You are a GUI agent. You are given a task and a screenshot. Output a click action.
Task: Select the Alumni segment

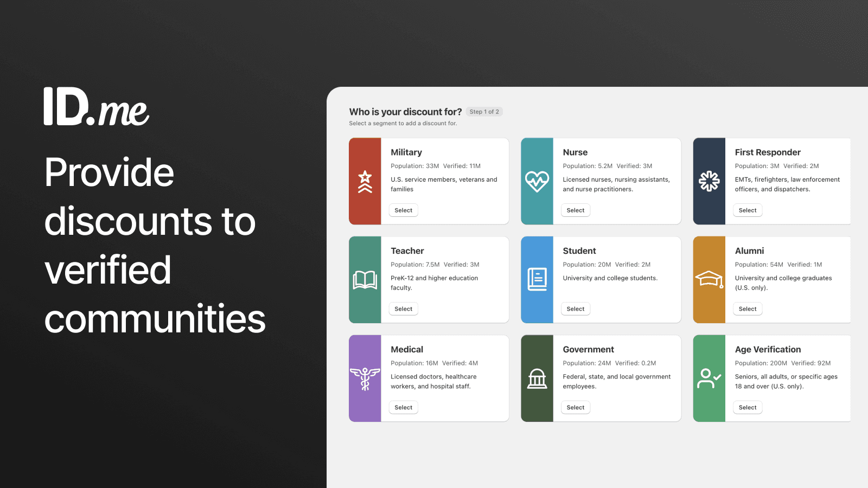point(747,309)
